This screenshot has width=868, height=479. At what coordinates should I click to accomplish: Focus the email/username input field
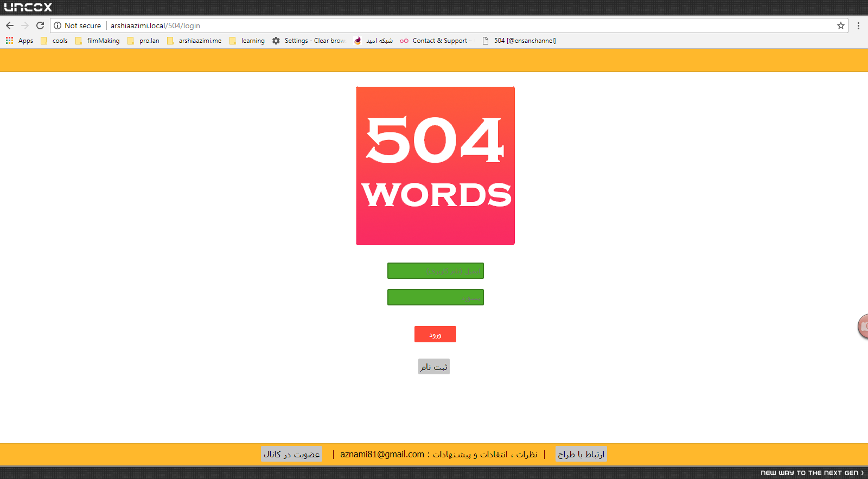pyautogui.click(x=436, y=271)
